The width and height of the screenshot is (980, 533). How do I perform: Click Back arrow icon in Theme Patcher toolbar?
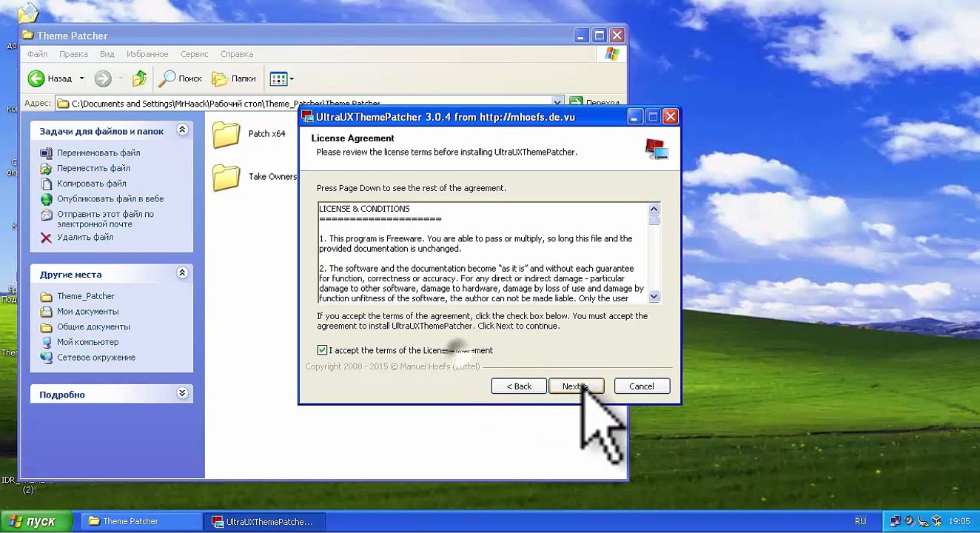pos(36,78)
